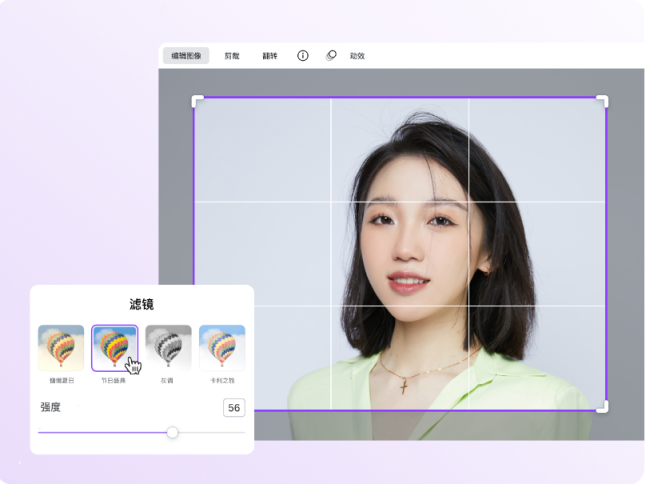Pick the fourth balloon filter thumbnail
The width and height of the screenshot is (646, 484).
[x=222, y=347]
